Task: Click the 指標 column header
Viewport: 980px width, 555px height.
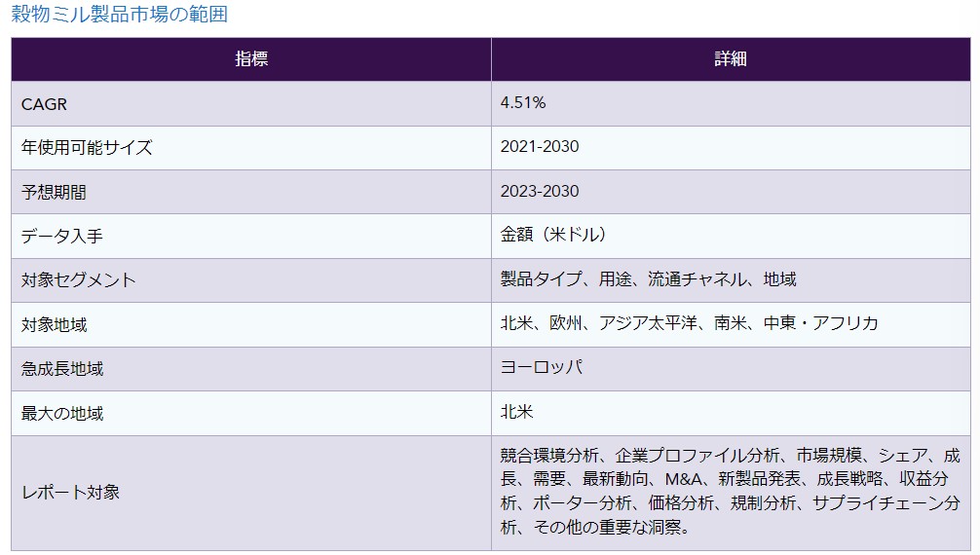Action: [251, 58]
